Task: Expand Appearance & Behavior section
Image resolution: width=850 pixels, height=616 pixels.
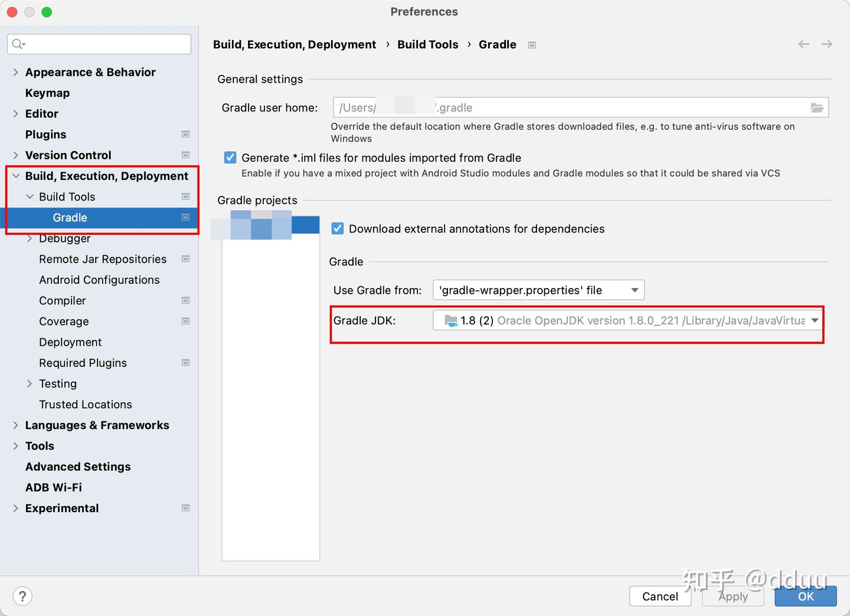Action: pos(15,72)
